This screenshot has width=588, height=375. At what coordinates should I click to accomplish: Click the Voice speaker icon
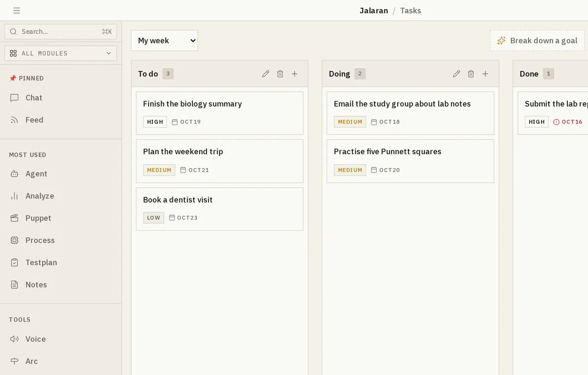(x=14, y=339)
